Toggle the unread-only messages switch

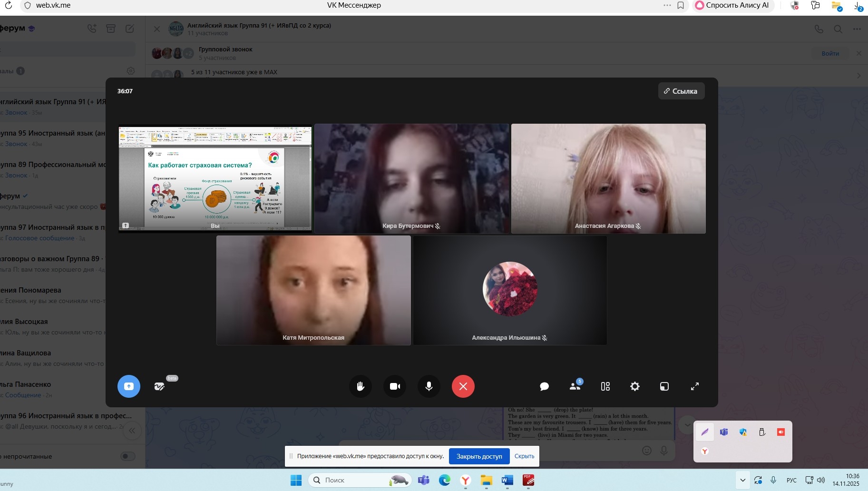tap(128, 456)
